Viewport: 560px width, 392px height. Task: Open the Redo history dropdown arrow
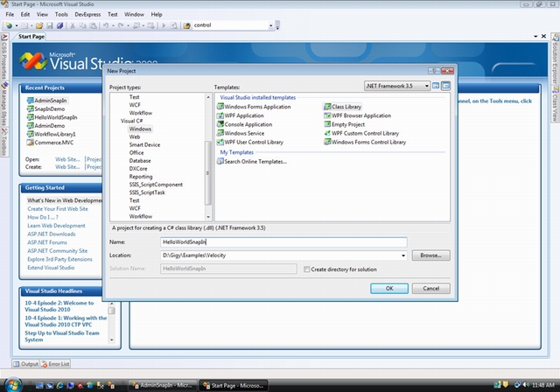128,25
